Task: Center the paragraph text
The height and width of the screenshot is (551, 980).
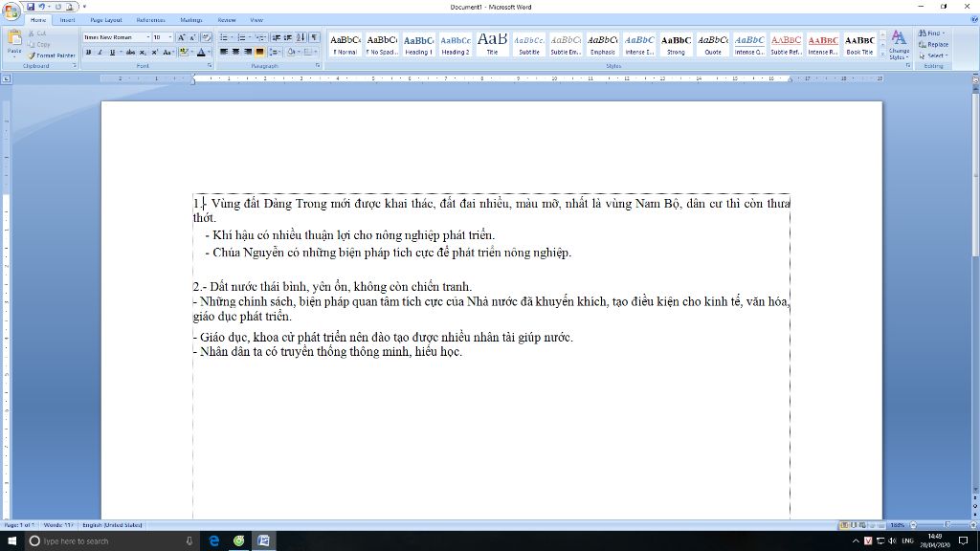Action: point(235,52)
